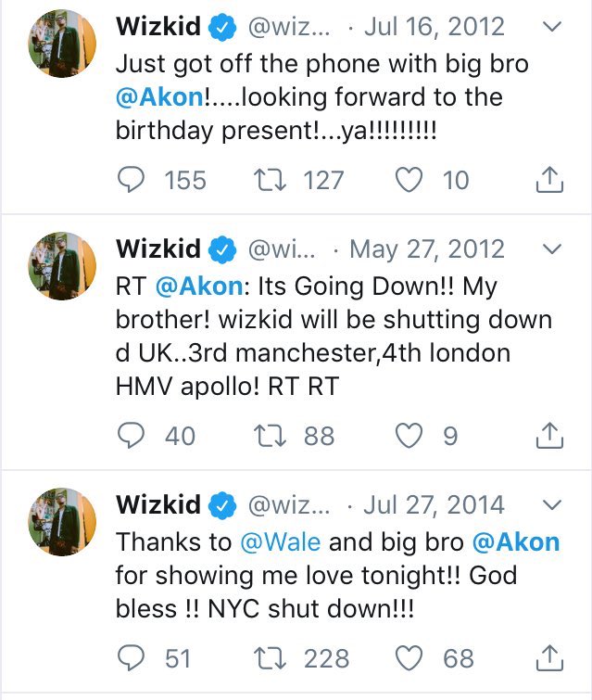Open the Jul 16, 2012 timestamp
The width and height of the screenshot is (592, 700).
[435, 28]
